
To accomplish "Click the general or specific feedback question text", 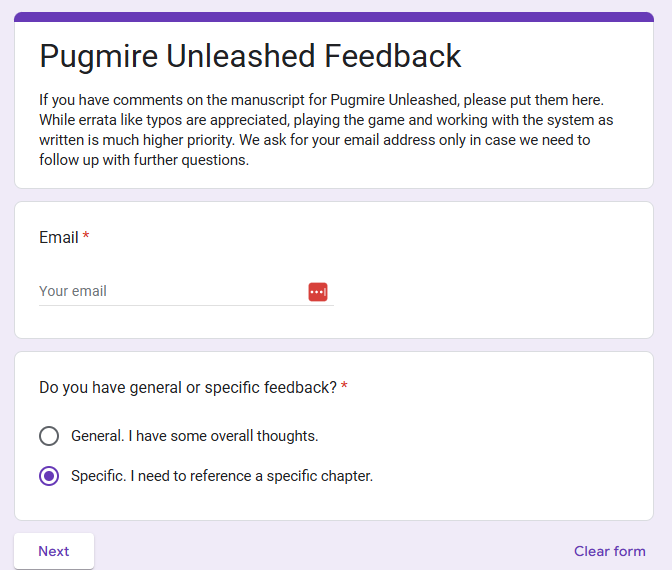I will click(x=188, y=387).
